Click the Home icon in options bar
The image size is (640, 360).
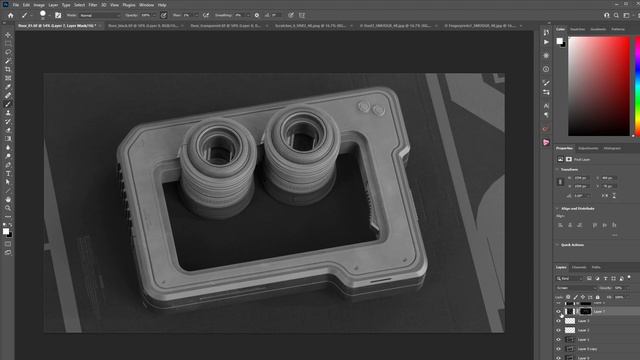(11, 16)
